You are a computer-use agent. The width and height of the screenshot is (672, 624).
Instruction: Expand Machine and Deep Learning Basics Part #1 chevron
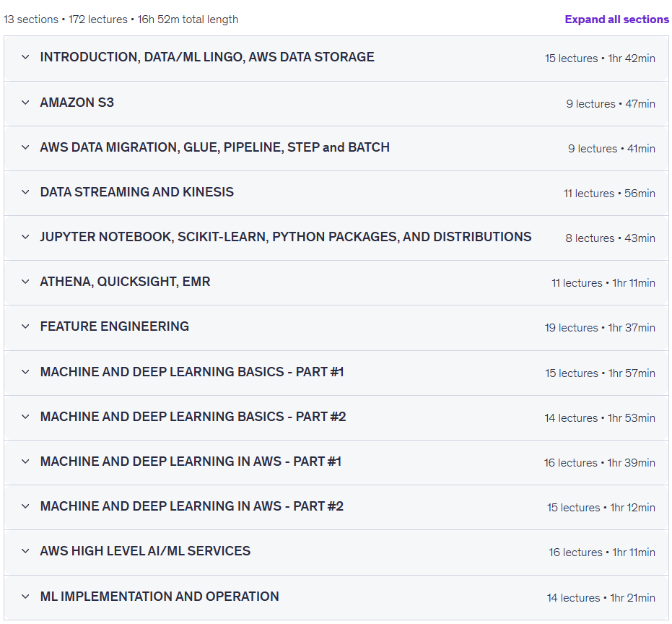tap(25, 372)
